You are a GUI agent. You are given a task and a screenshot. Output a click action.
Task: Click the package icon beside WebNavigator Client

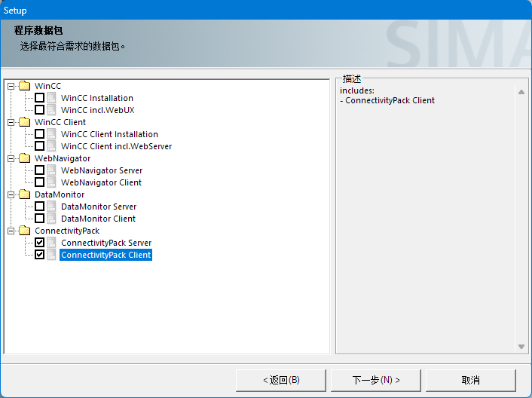pos(51,182)
